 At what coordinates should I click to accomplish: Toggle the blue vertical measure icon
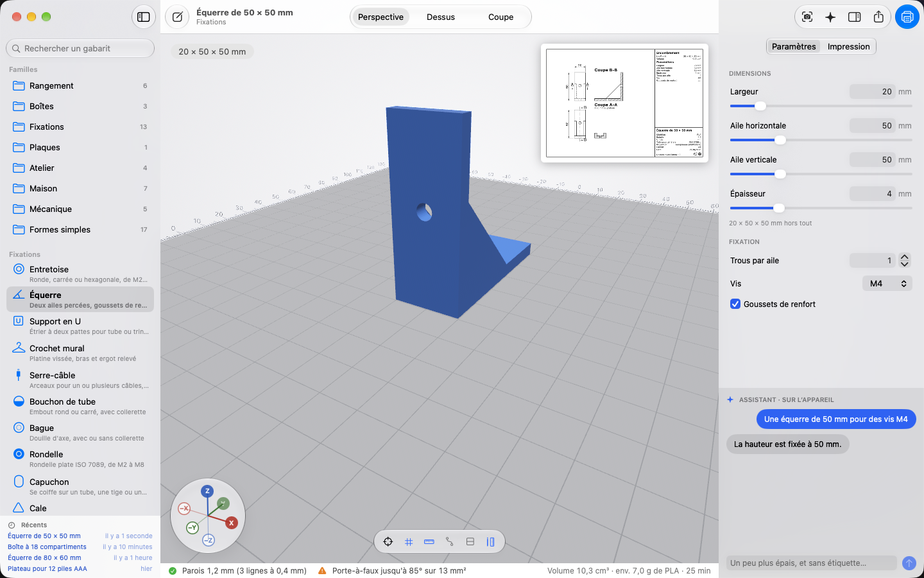tap(491, 541)
